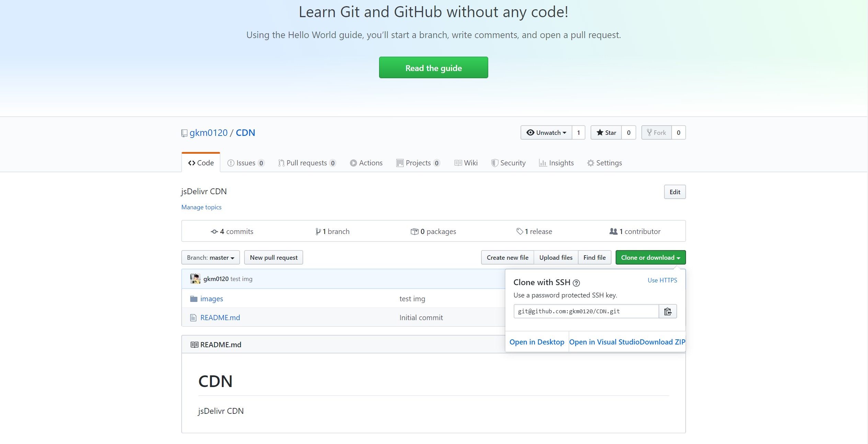Open 'test img' latest commit message in bar

(241, 279)
